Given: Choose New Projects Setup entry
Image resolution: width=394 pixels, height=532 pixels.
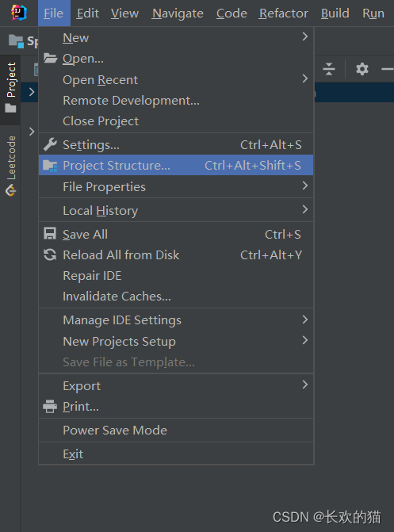Looking at the screenshot, I should (176, 341).
